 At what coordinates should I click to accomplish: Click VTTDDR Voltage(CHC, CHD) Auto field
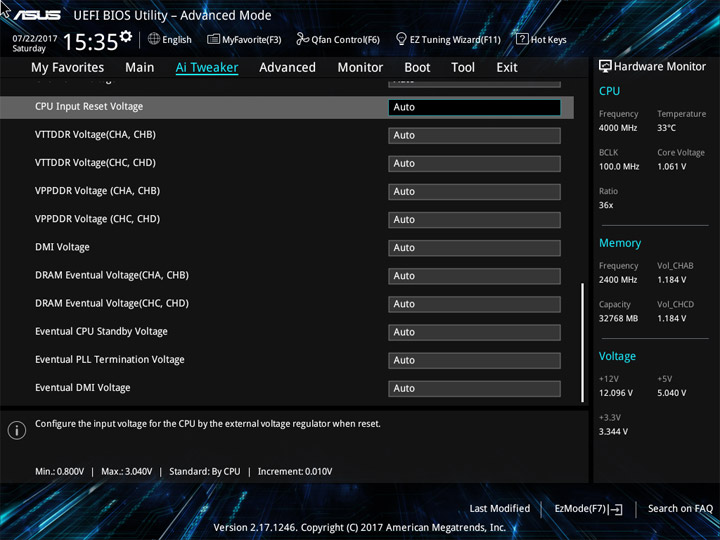point(474,163)
